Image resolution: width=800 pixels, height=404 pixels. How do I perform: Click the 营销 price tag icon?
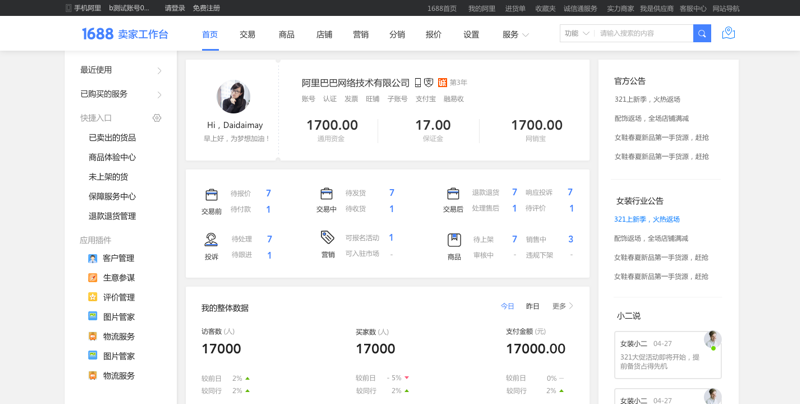(327, 237)
